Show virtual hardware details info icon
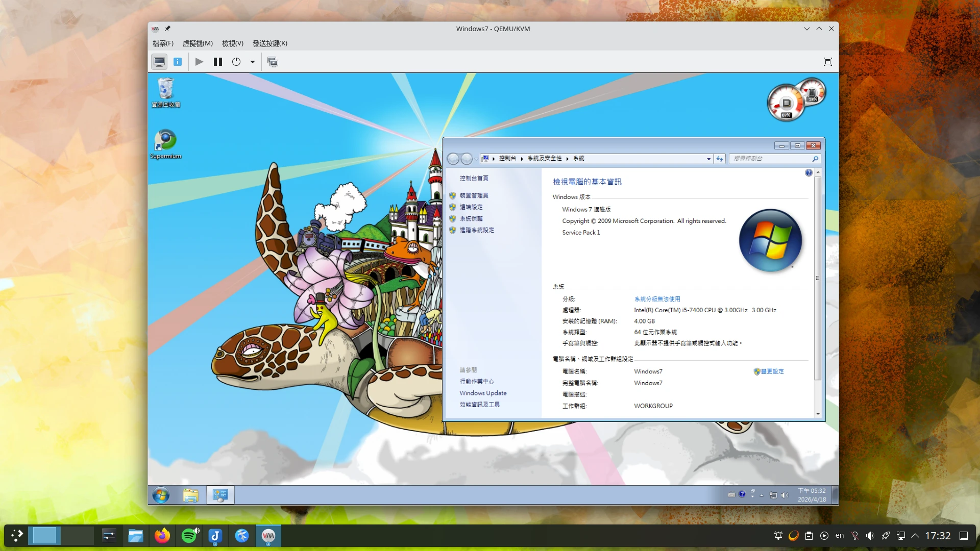This screenshot has width=980, height=551. click(178, 62)
